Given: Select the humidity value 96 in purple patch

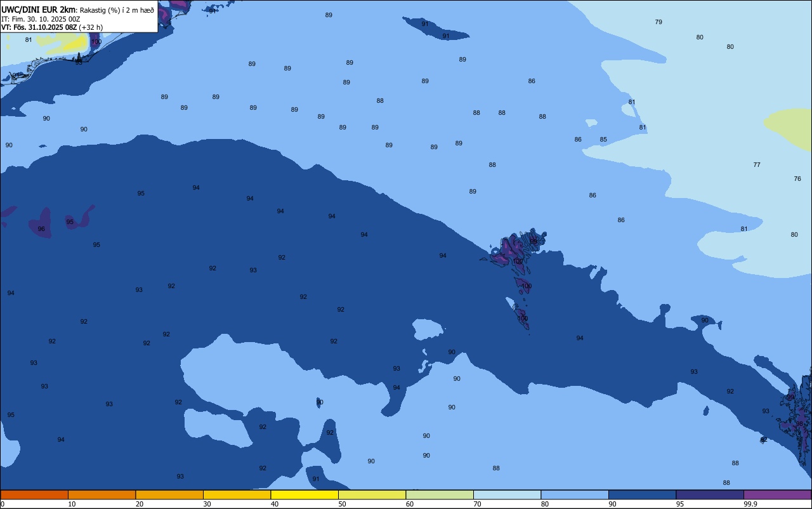Looking at the screenshot, I should tap(41, 229).
